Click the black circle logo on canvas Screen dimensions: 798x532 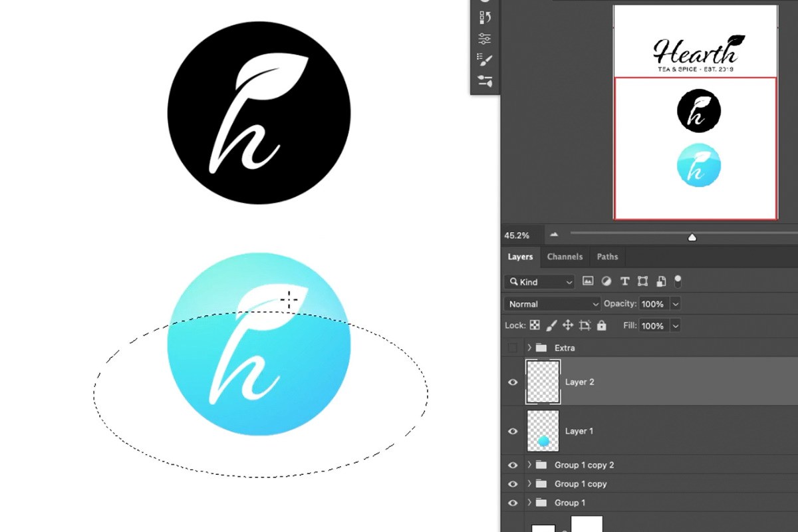(x=259, y=113)
